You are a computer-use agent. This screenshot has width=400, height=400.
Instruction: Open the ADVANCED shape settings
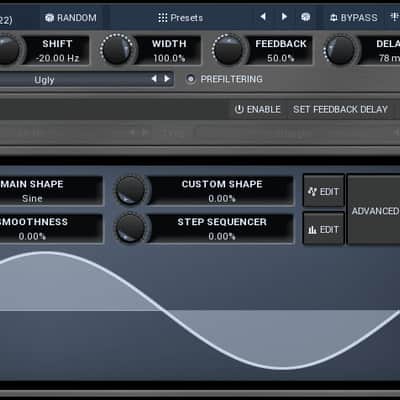coord(374,210)
